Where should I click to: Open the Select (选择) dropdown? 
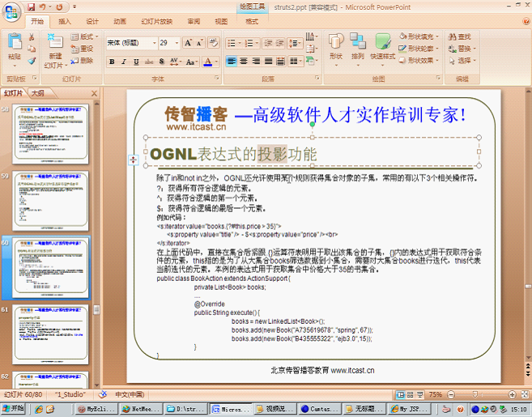tap(462, 61)
